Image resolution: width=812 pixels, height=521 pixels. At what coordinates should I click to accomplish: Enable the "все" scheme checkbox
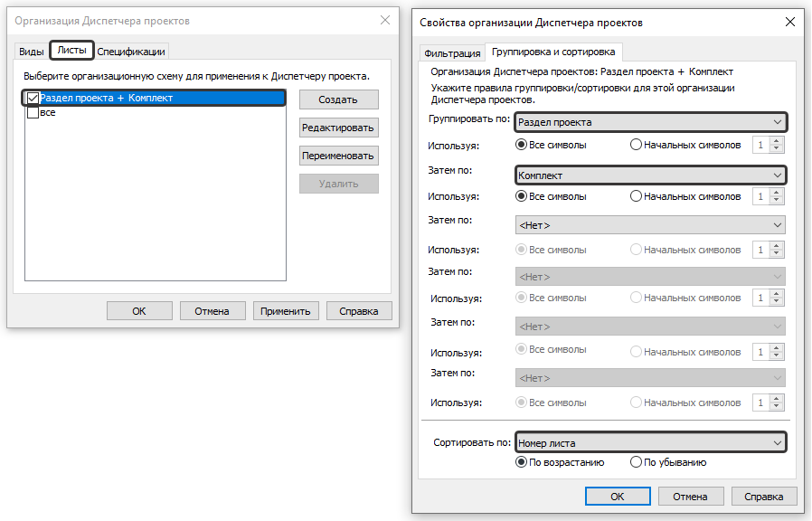33,113
